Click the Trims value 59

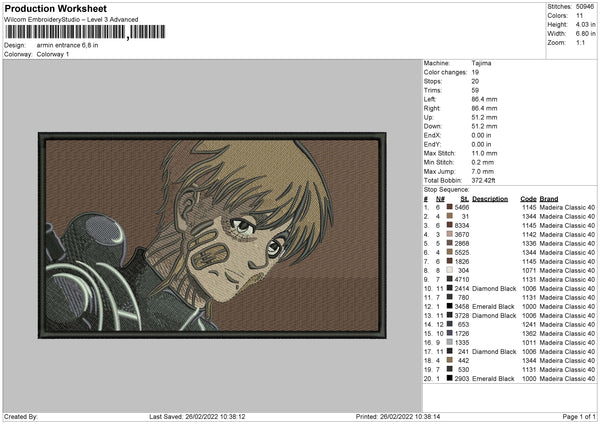[x=475, y=90]
